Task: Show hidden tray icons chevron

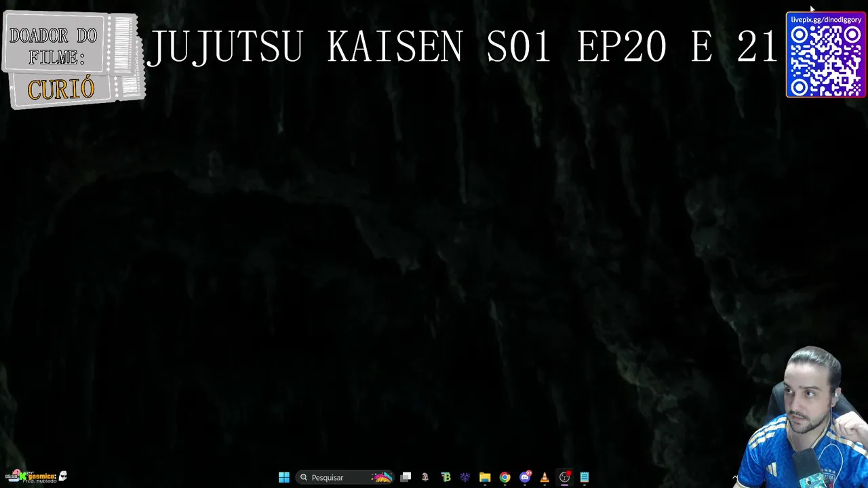Action: click(735, 478)
